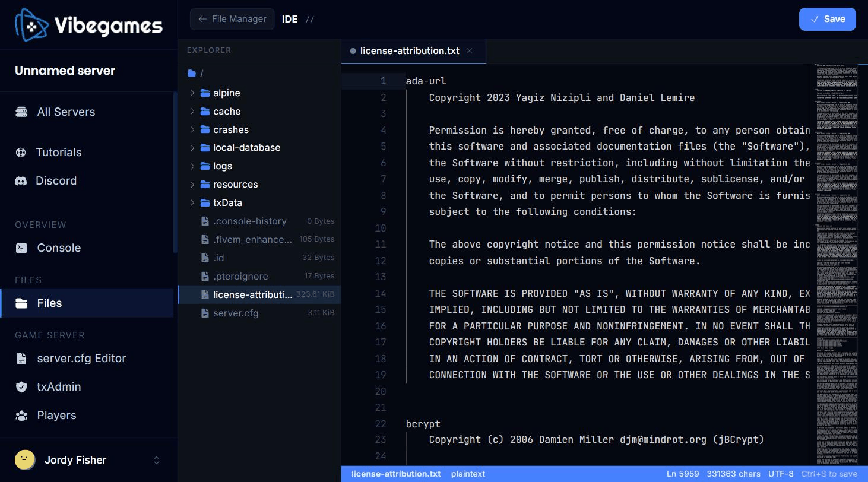Expand the logs folder chevron
Viewport: 868px width, 482px height.
click(192, 166)
